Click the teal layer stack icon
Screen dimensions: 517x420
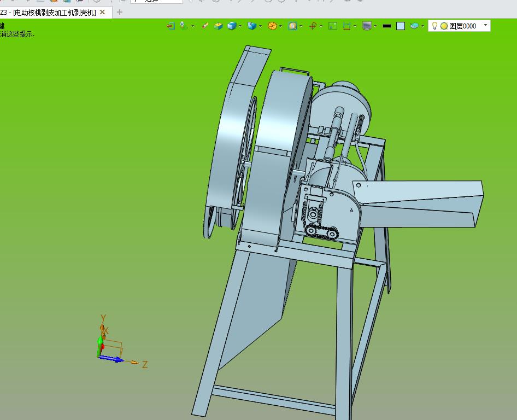click(x=414, y=26)
